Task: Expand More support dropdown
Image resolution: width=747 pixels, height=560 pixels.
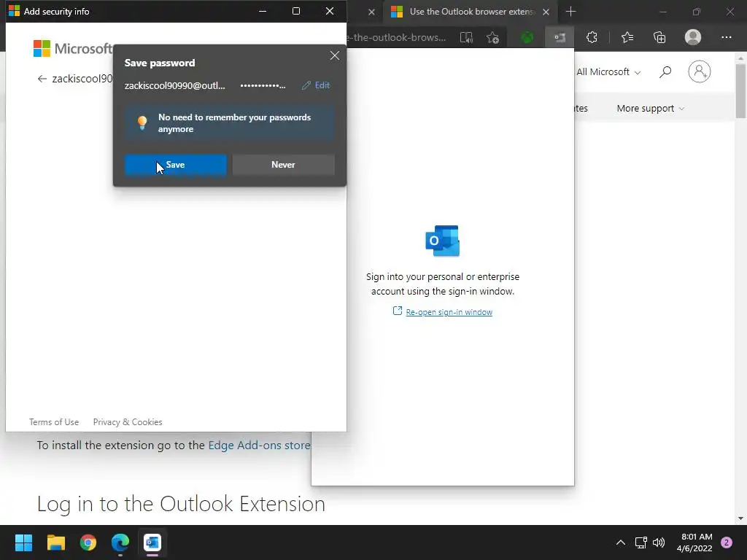Action: tap(650, 109)
